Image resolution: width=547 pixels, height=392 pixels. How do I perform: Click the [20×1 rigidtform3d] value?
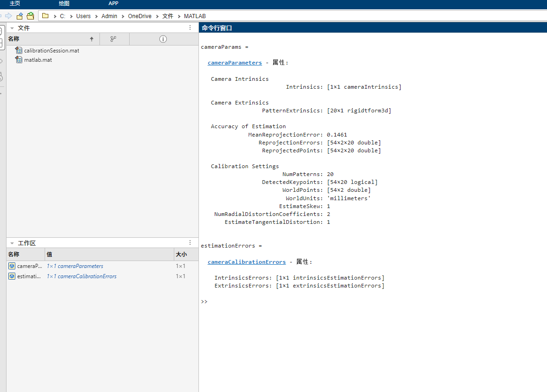pyautogui.click(x=359, y=111)
